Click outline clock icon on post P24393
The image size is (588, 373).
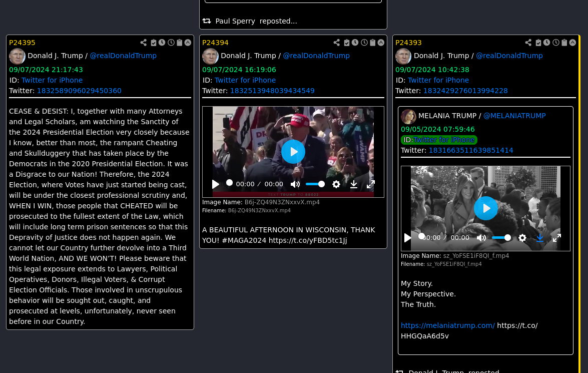(556, 43)
